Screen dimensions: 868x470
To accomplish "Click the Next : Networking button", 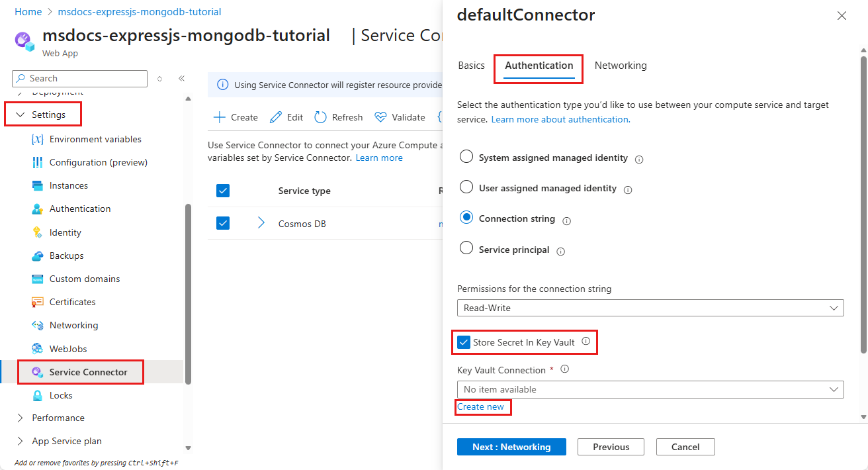I will click(511, 447).
